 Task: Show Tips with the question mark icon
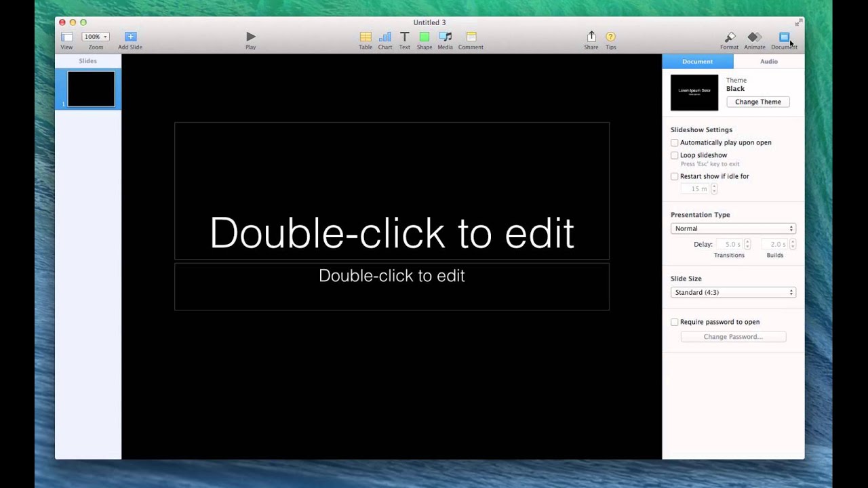610,37
